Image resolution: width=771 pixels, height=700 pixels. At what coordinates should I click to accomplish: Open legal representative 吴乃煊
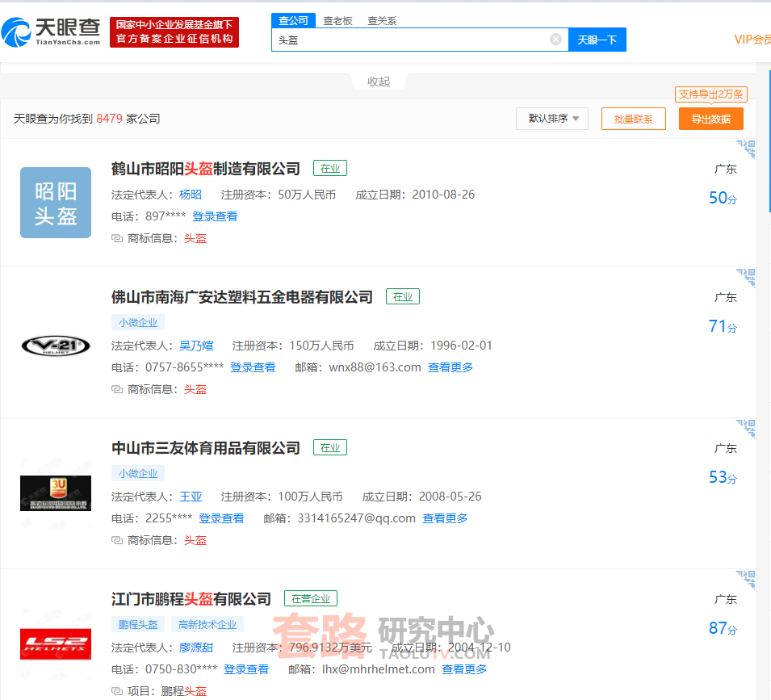pyautogui.click(x=196, y=346)
